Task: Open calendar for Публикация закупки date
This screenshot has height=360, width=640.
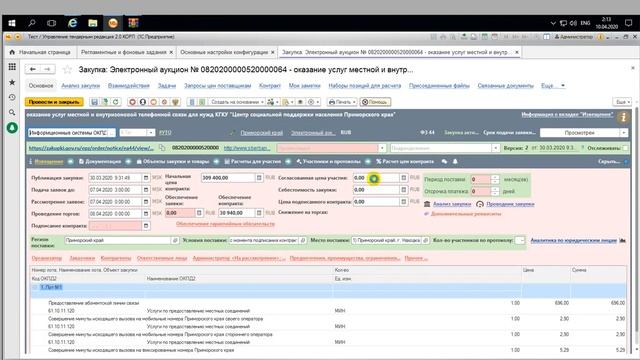Action: pos(146,178)
